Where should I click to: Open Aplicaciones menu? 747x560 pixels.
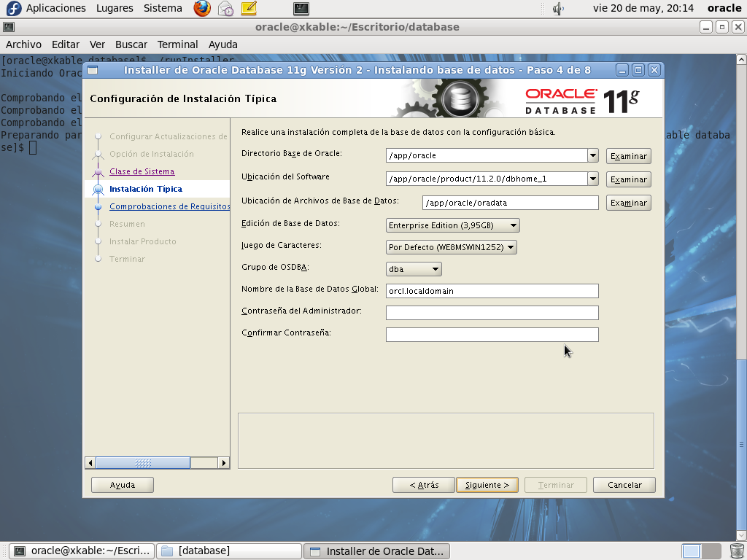(55, 8)
